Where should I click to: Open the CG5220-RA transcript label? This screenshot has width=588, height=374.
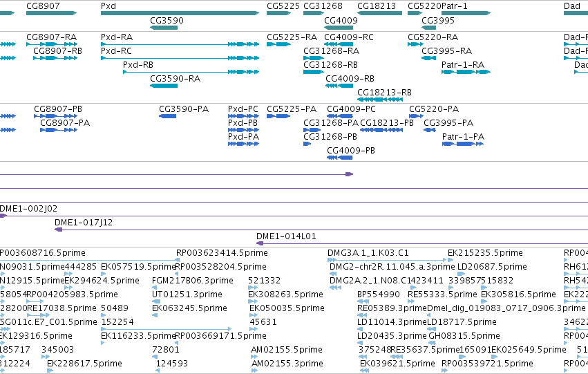click(433, 37)
